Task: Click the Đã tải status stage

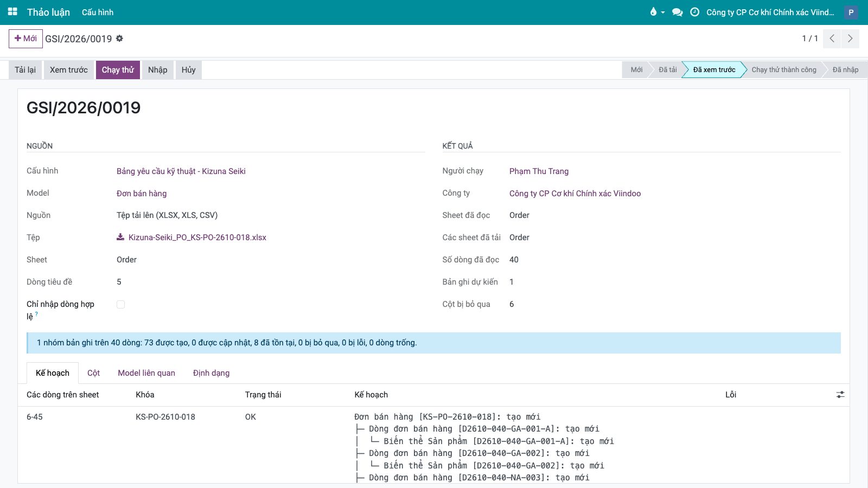Action: pos(668,69)
